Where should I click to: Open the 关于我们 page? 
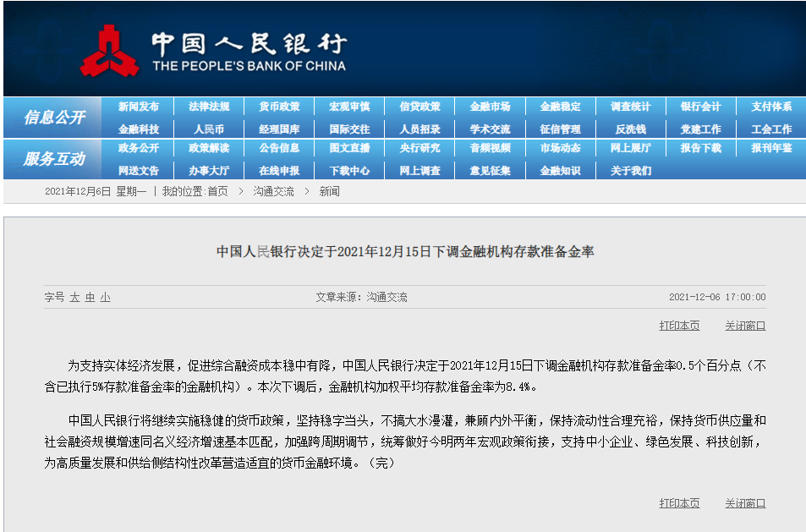point(631,170)
